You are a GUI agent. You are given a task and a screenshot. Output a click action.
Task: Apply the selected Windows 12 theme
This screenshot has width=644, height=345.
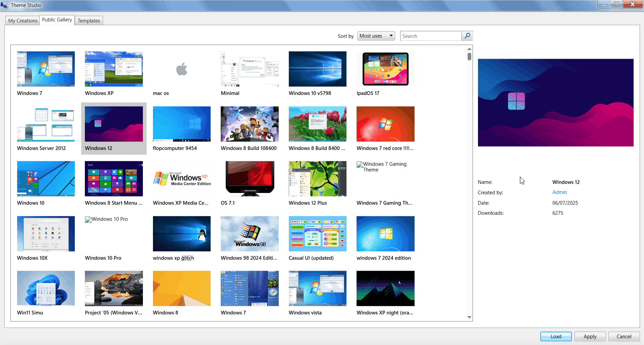coord(590,336)
